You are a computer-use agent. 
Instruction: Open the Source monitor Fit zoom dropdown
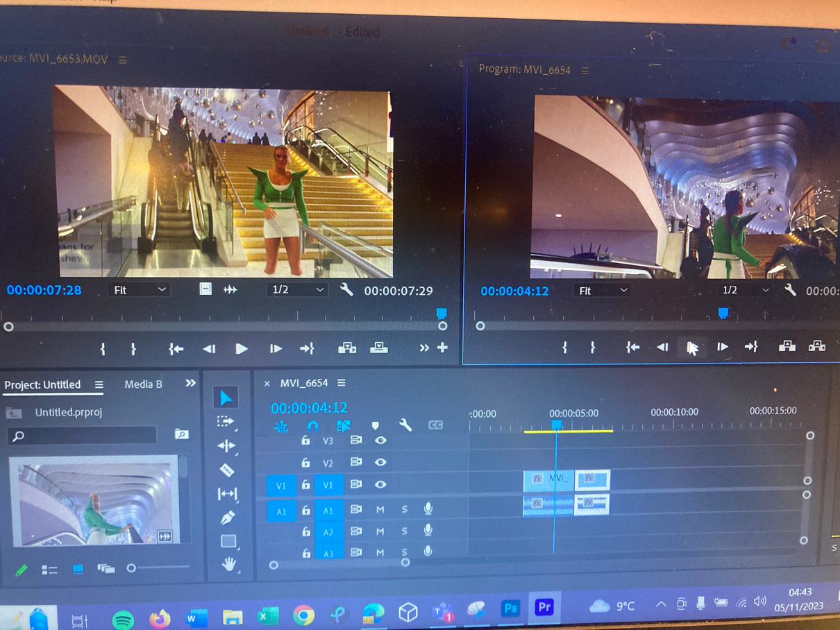(x=139, y=290)
